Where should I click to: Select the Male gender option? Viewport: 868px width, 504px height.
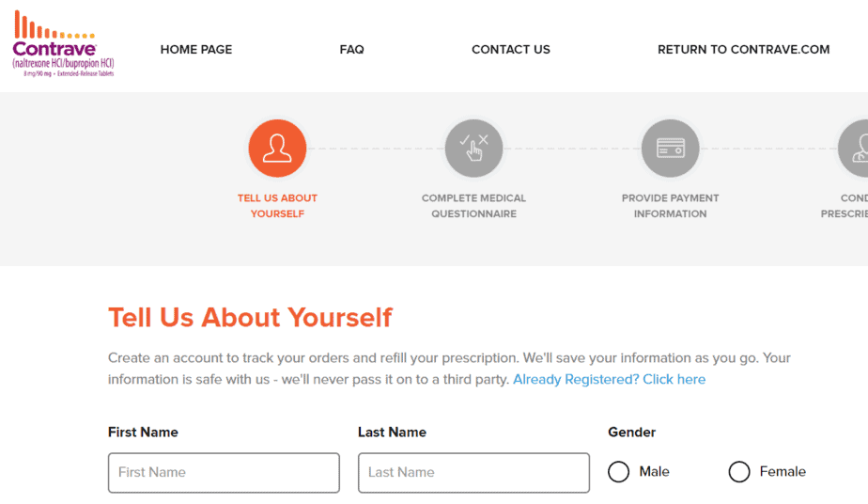click(619, 472)
